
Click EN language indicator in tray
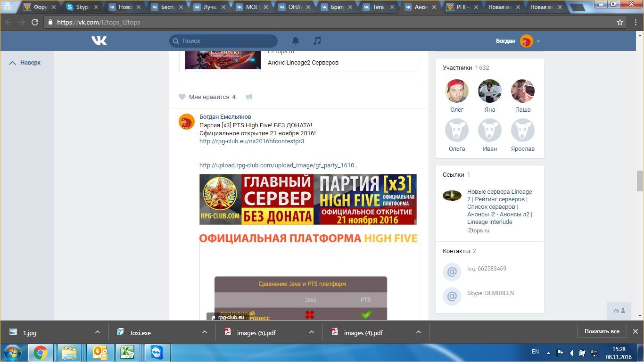click(x=535, y=352)
